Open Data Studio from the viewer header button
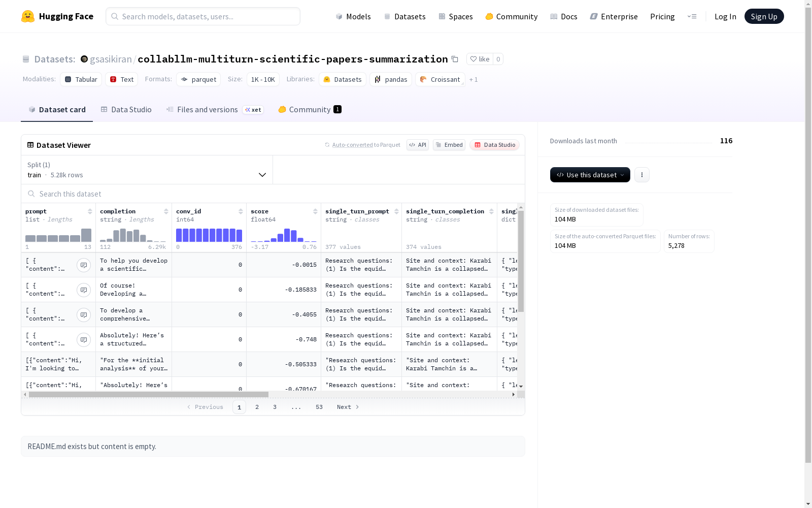Screen dimensions: 812x508 [x=495, y=145]
